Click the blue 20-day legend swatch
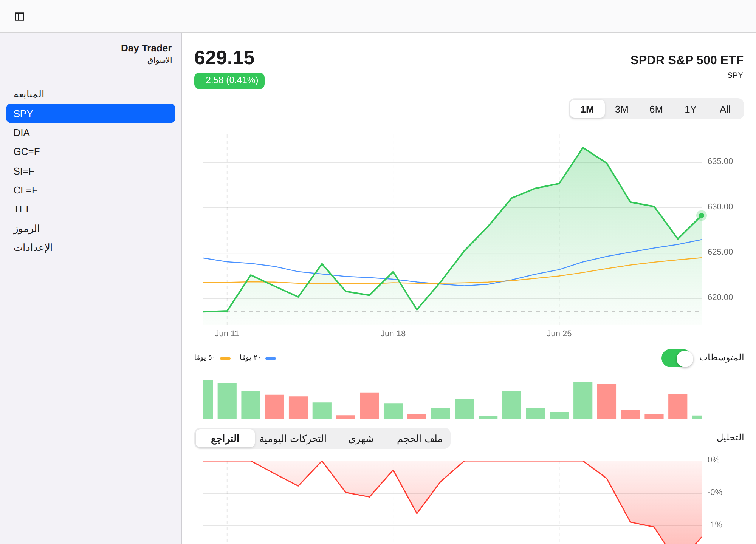Screen dimensions: 756x544 point(271,358)
